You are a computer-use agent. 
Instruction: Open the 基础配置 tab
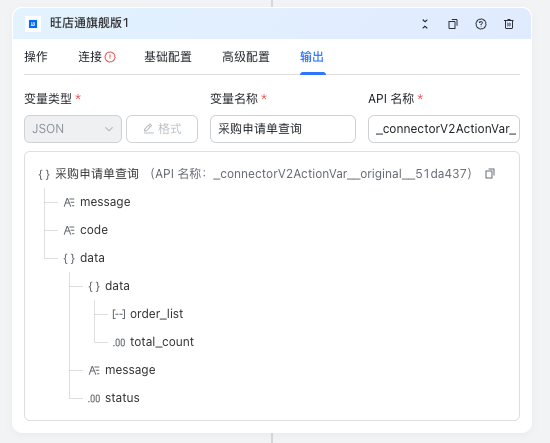pyautogui.click(x=168, y=57)
